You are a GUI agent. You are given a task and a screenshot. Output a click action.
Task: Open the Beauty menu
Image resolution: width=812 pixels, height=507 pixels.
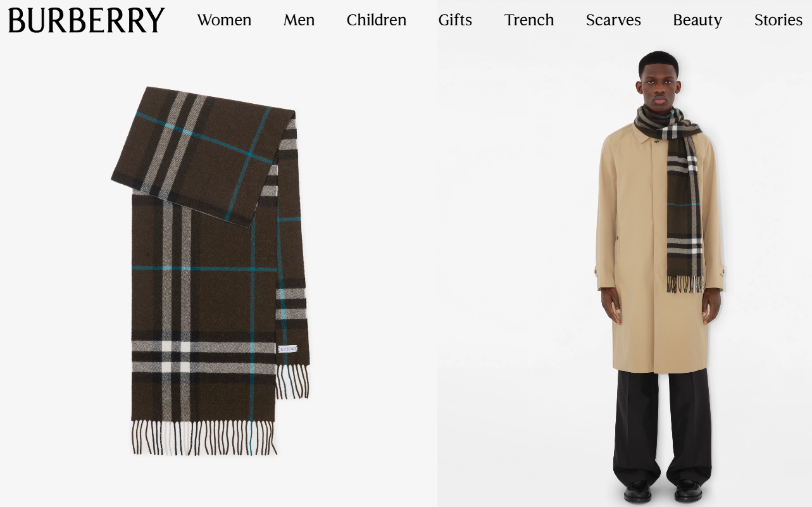click(x=697, y=20)
